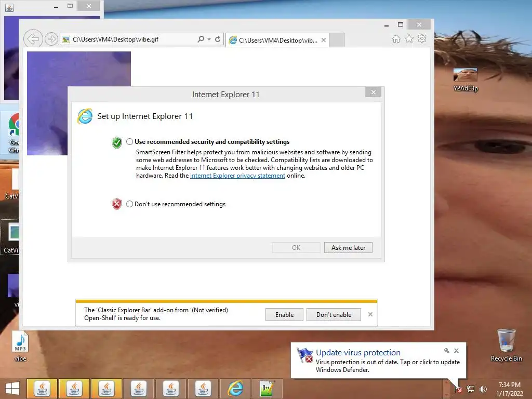Click the search magnifier in the address bar
The height and width of the screenshot is (399, 532).
point(201,39)
